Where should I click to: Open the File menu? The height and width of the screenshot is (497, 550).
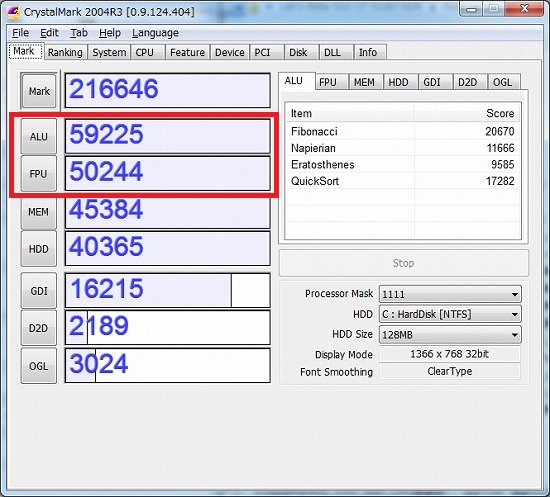[x=21, y=33]
